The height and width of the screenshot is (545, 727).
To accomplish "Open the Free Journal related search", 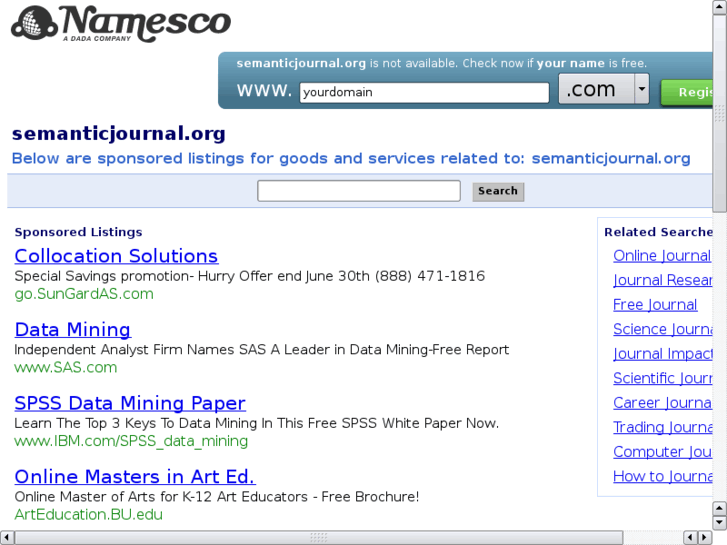I will [655, 305].
